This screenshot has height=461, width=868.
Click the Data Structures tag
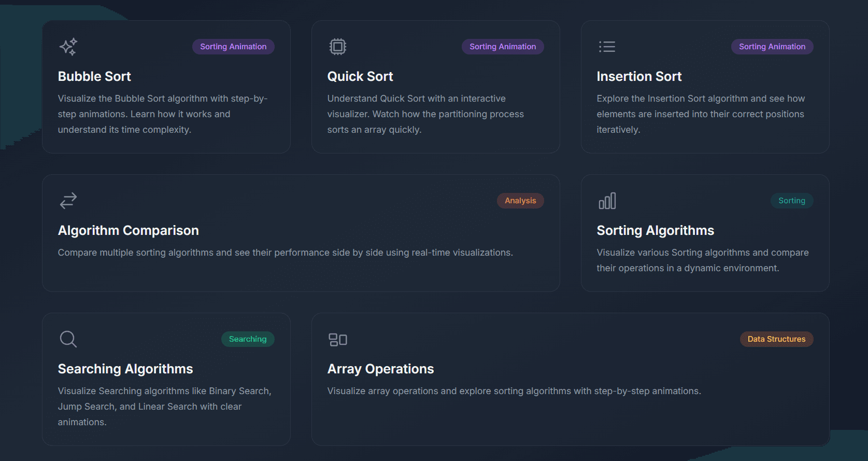pos(776,339)
